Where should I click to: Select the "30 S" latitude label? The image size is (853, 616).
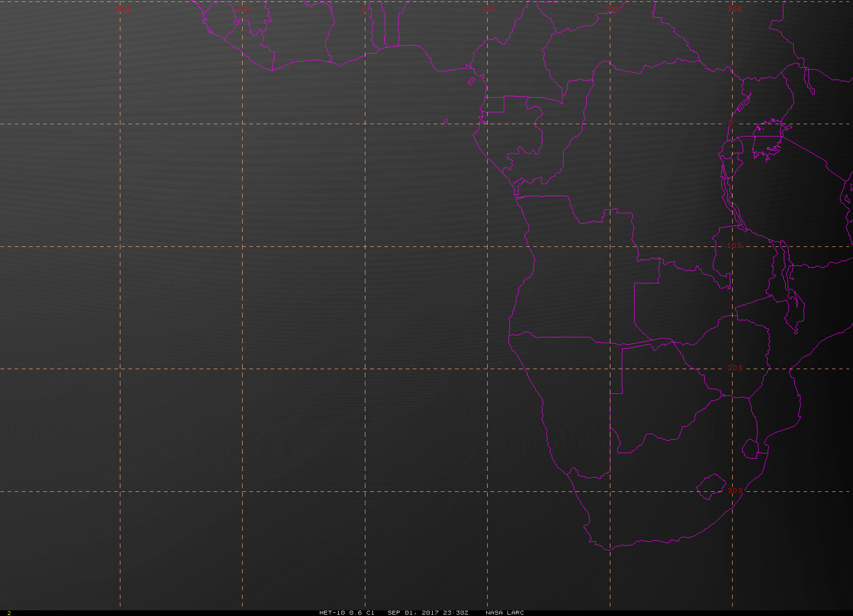735,490
